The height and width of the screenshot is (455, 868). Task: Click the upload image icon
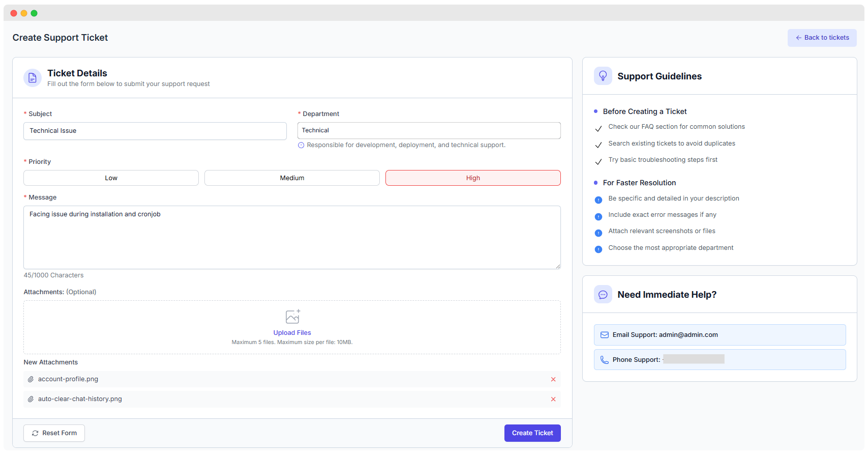[x=292, y=317]
